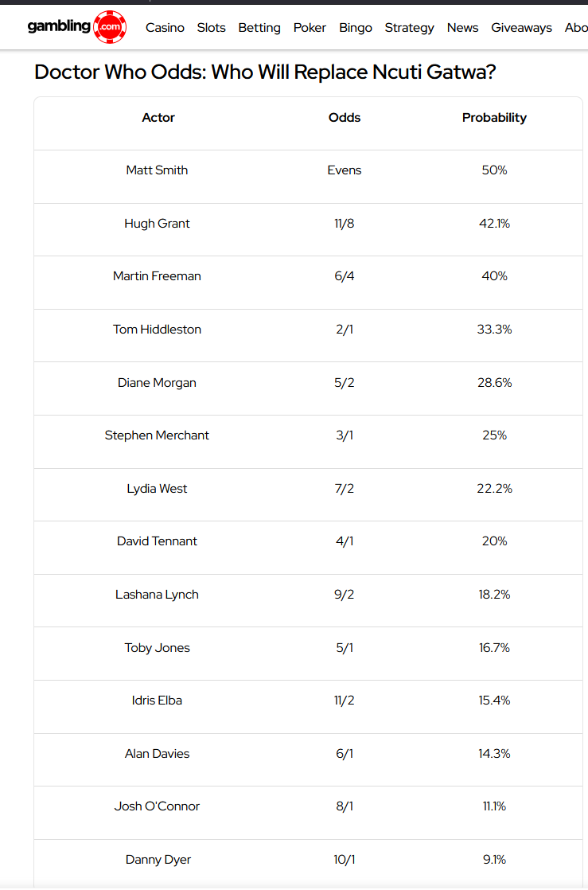
Task: Go to the News section
Action: point(462,28)
